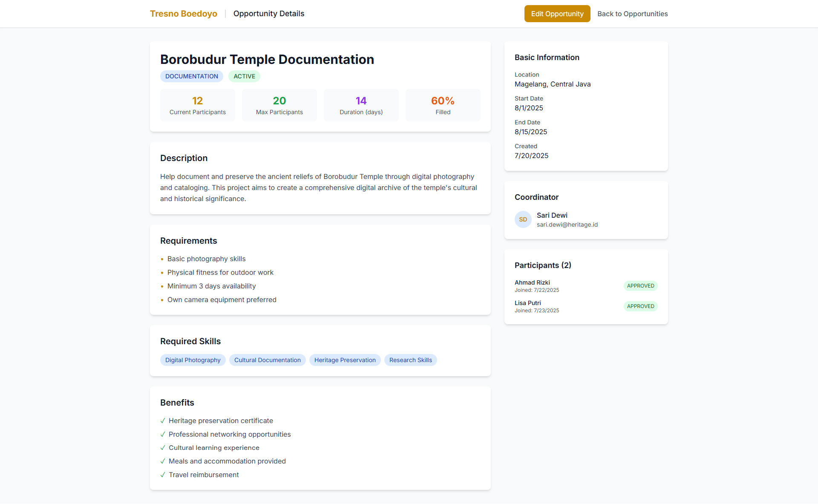Viewport: 818px width, 504px height.
Task: Select the Research Skills tag
Action: click(x=410, y=360)
